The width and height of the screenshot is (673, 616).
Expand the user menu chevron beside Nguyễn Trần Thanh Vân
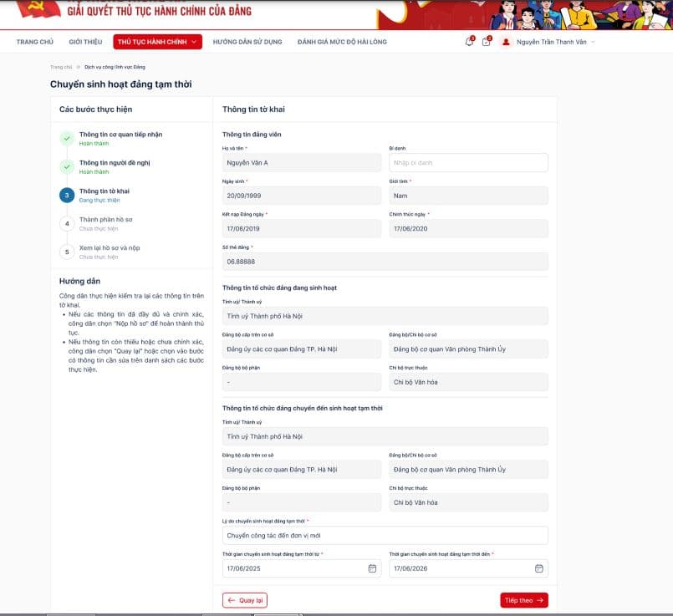pyautogui.click(x=594, y=42)
